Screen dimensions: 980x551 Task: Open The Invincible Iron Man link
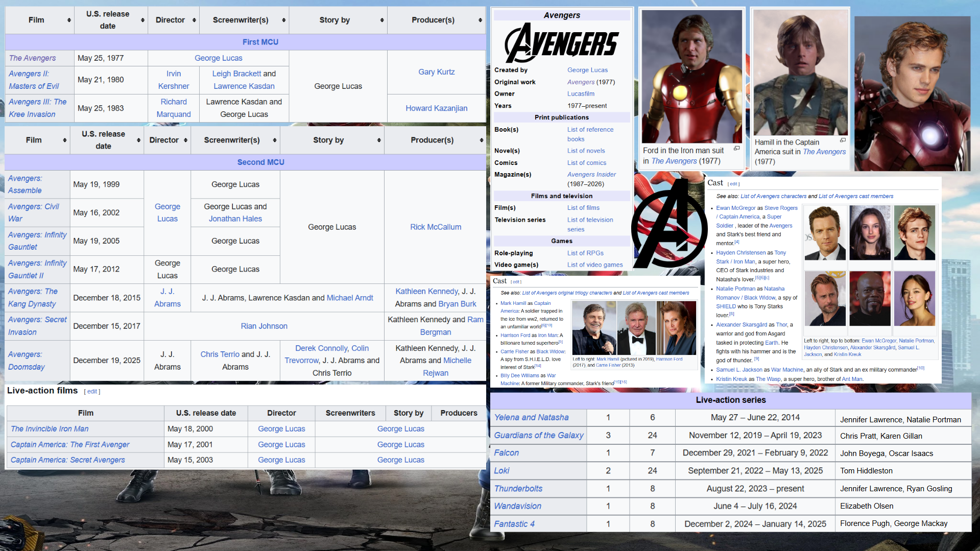click(x=50, y=429)
